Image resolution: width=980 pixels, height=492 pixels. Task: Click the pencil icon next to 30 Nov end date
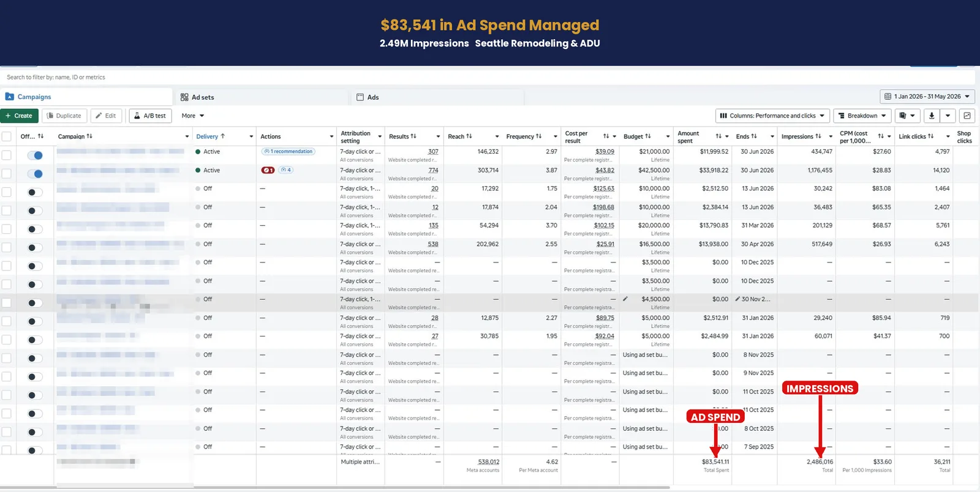point(737,299)
